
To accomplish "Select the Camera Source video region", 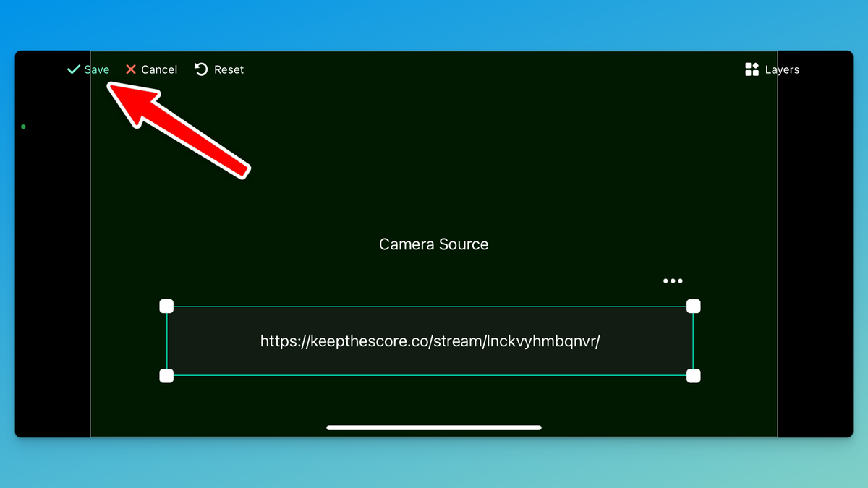I will 433,181.
